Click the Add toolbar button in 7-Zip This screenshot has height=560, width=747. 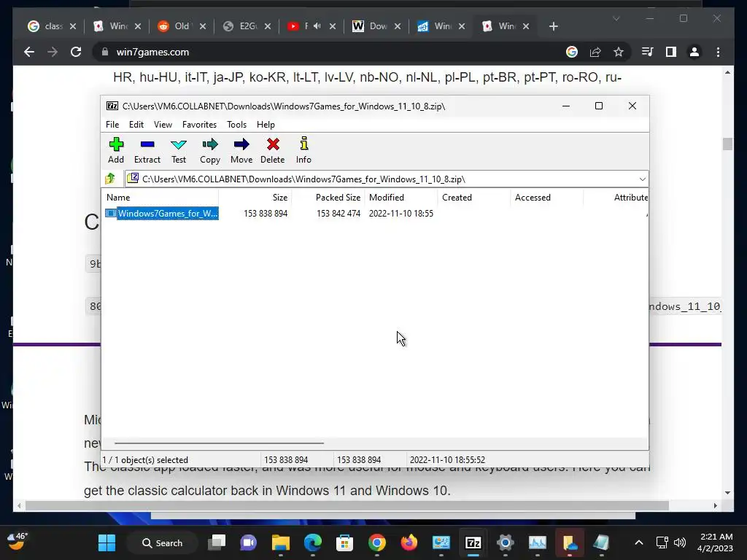pos(116,150)
